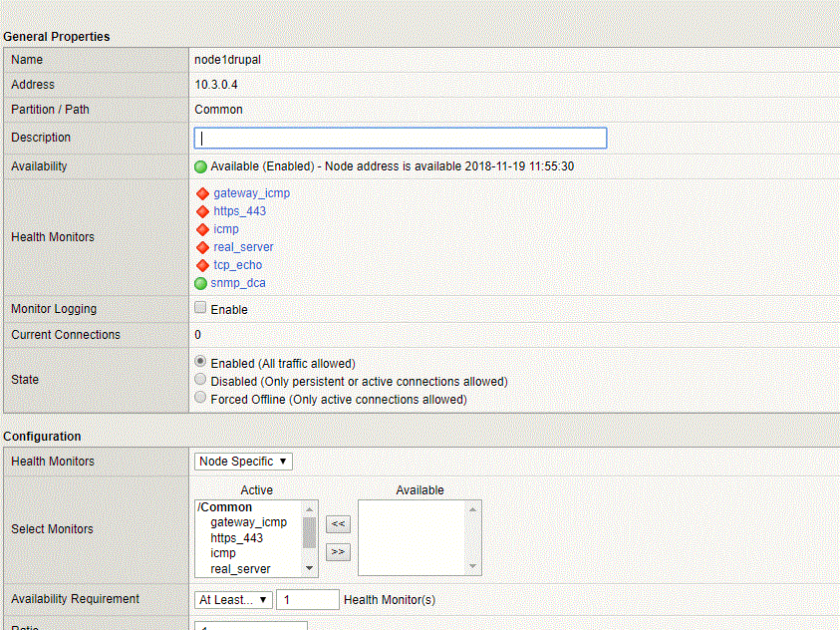The image size is (840, 630).
Task: Enable the Monitor Logging checkbox
Action: click(x=201, y=308)
